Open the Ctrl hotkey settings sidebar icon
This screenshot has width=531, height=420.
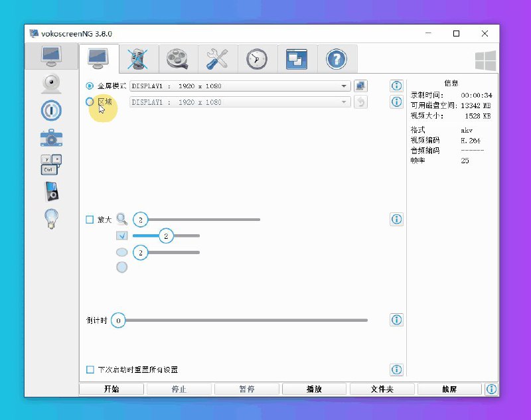pyautogui.click(x=51, y=164)
